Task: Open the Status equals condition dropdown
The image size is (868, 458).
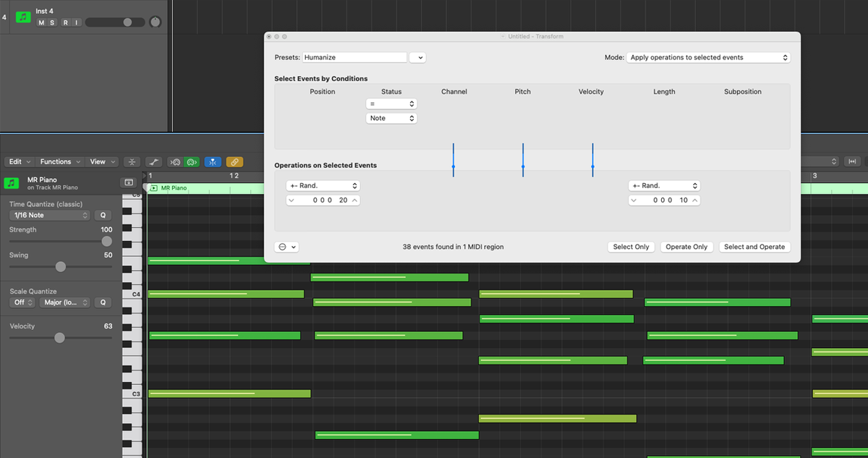Action: tap(391, 103)
